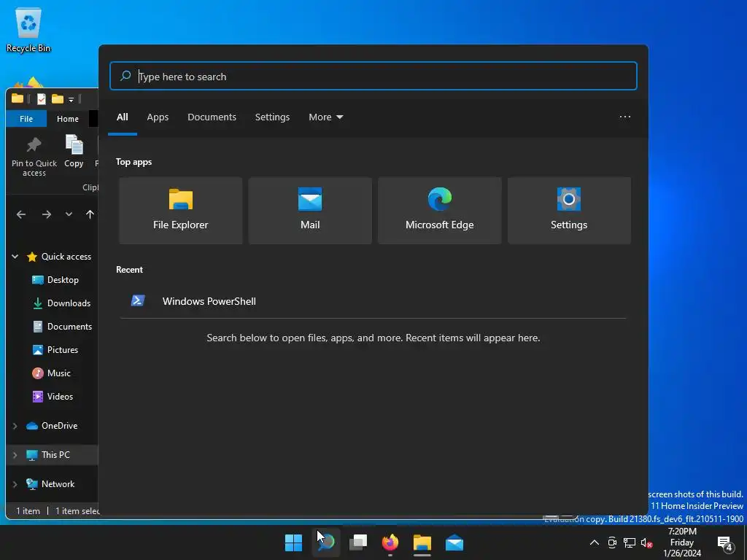Switch to the Apps search tab
Viewport: 747px width, 560px height.
158,117
